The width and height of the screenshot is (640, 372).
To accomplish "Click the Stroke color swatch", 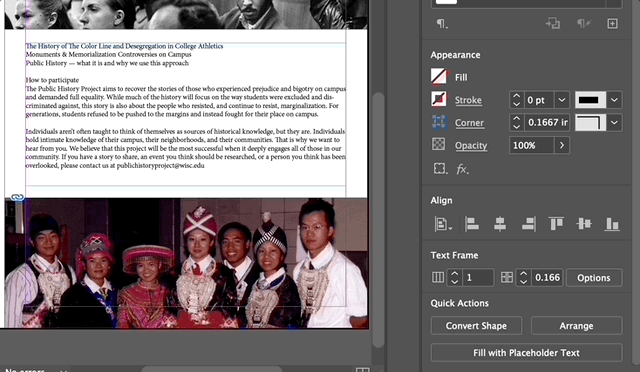I will 439,100.
